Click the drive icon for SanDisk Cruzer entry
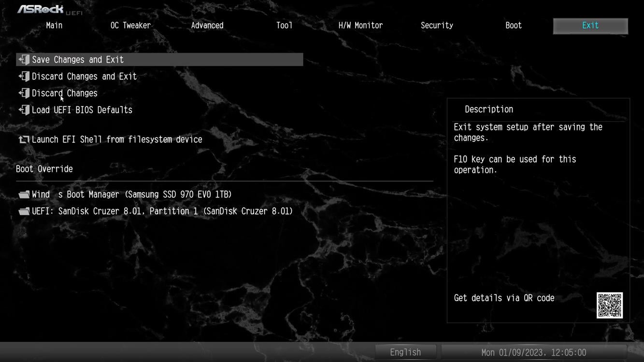 click(x=24, y=211)
